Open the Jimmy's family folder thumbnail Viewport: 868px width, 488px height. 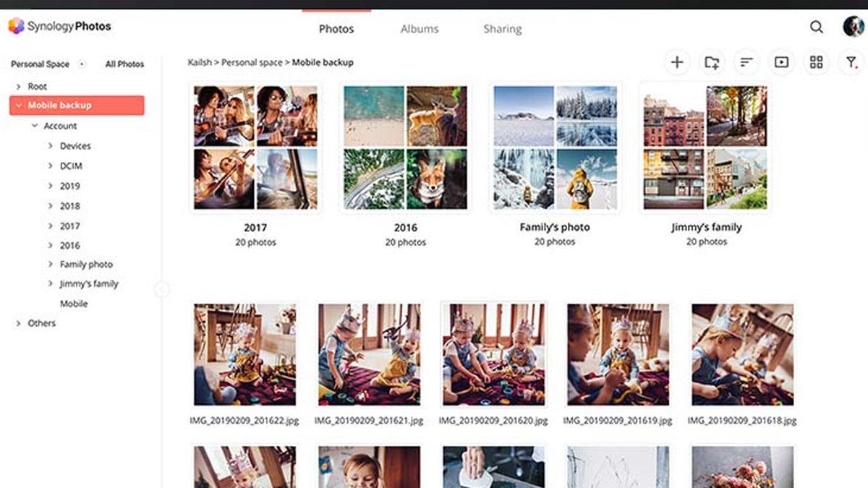[705, 148]
